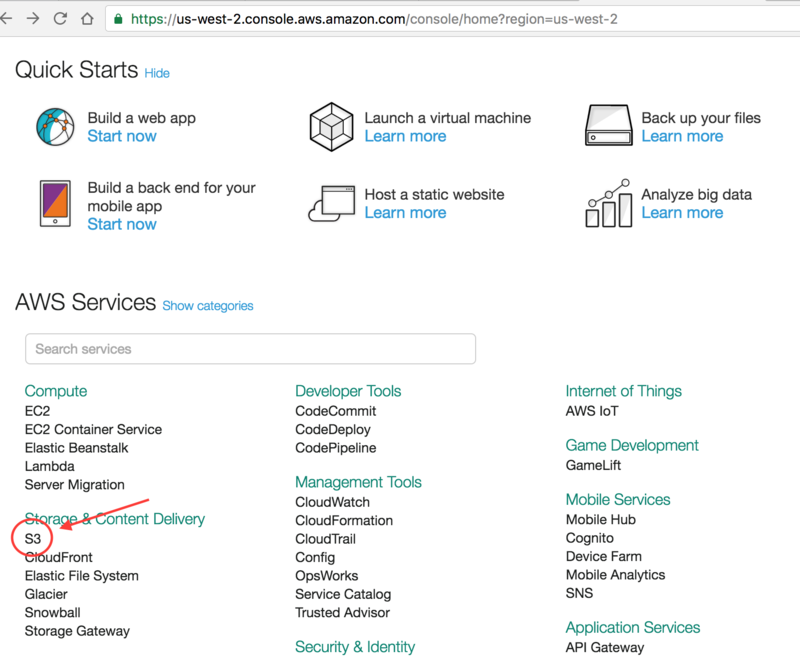Screen dimensions: 800x656
Task: Click the browser forward arrow
Action: [33, 19]
